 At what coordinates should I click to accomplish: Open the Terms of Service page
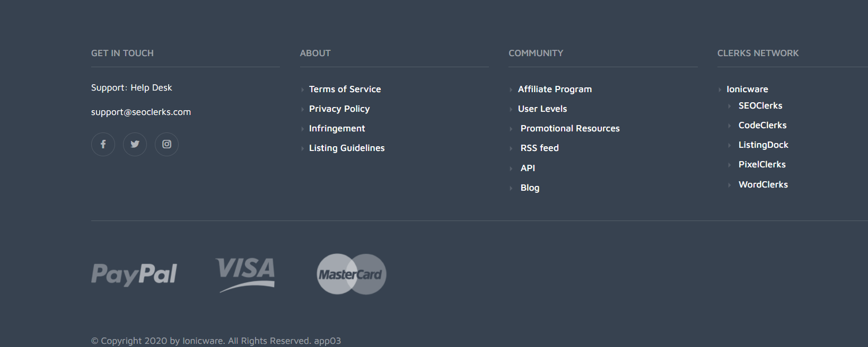tap(345, 90)
